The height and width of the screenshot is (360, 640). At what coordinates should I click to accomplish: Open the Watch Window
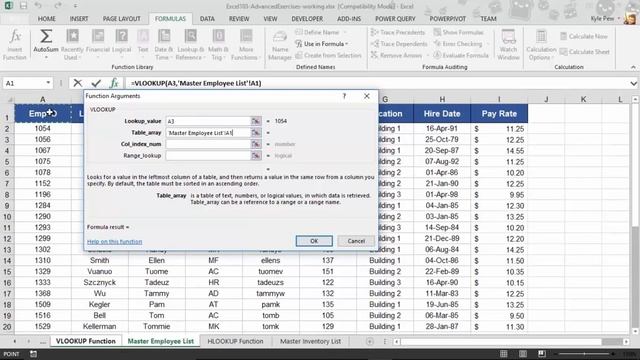tap(508, 45)
